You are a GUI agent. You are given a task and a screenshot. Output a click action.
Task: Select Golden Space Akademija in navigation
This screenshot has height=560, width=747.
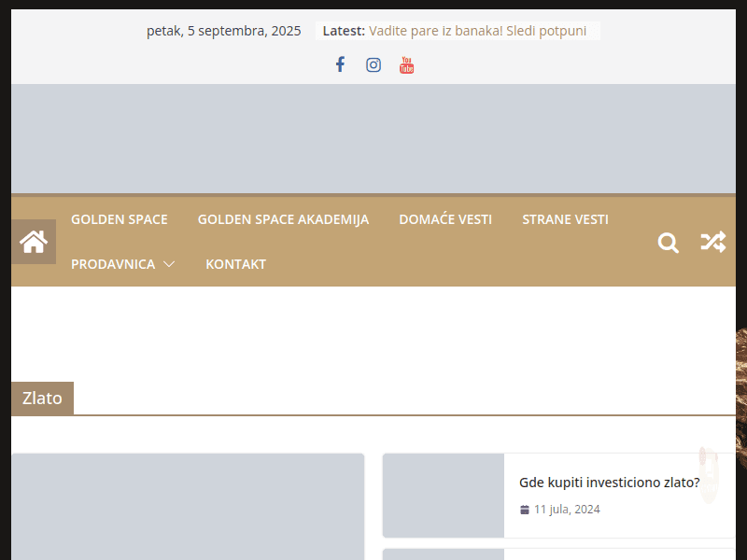coord(283,219)
